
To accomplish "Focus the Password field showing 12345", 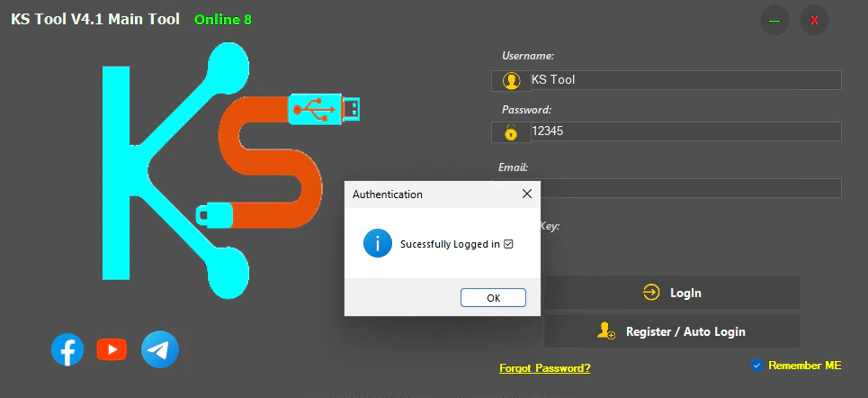I will [x=684, y=131].
